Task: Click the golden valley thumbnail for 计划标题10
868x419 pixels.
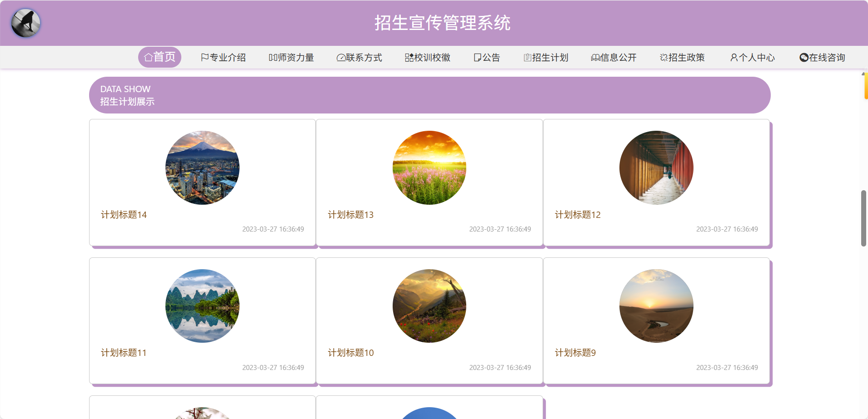Action: (429, 306)
